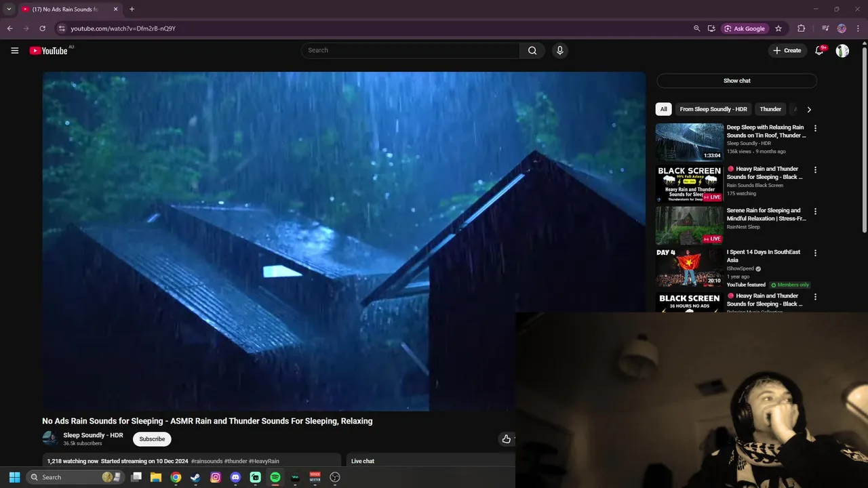The width and height of the screenshot is (868, 488).
Task: Click the YouTube search magnifier button
Action: click(532, 50)
